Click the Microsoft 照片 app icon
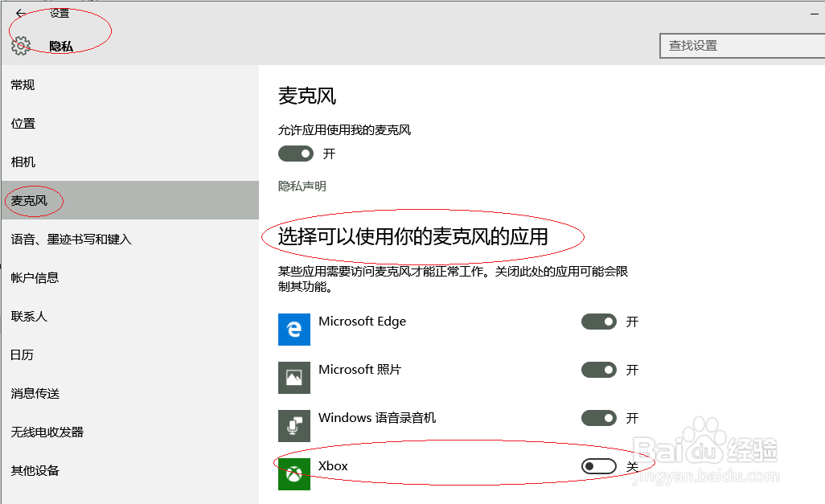825x504 pixels. [294, 378]
